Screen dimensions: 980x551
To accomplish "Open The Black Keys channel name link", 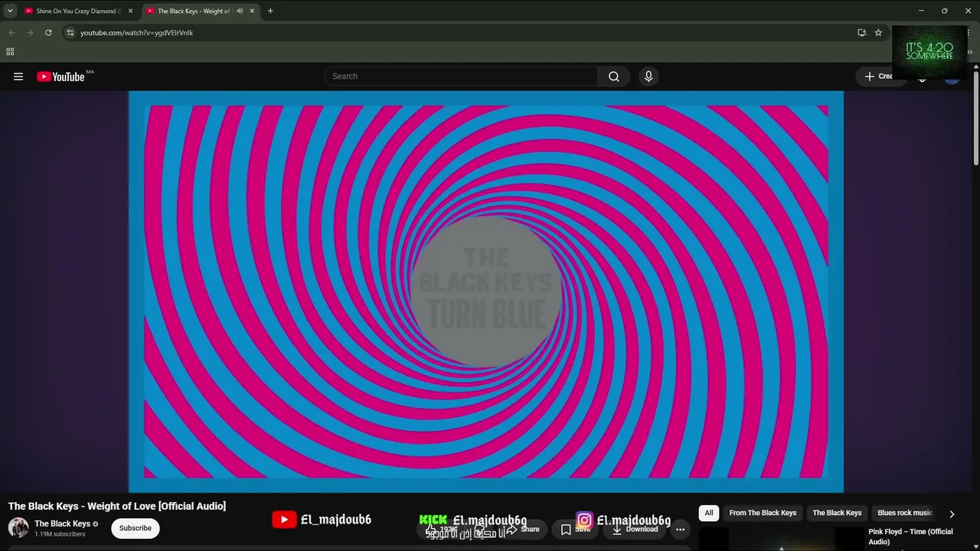I will point(62,523).
